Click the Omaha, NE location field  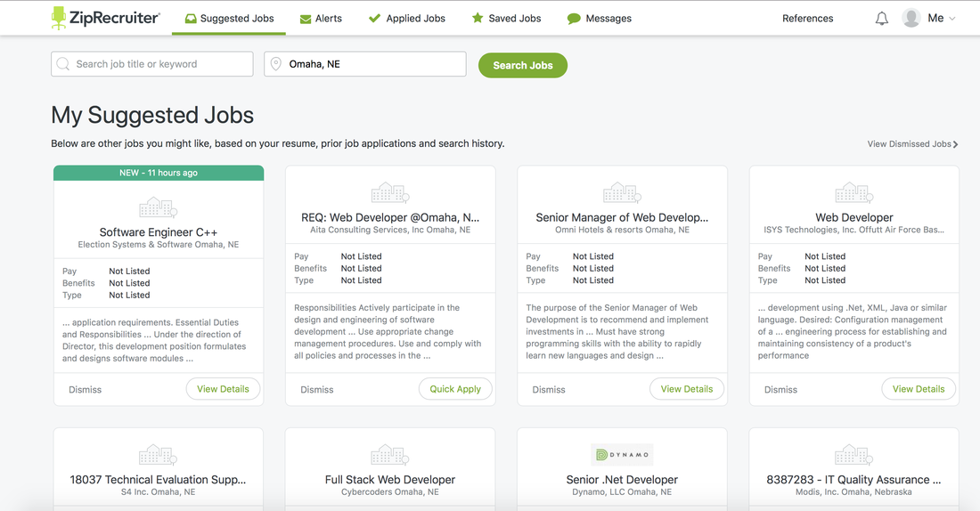pyautogui.click(x=365, y=64)
